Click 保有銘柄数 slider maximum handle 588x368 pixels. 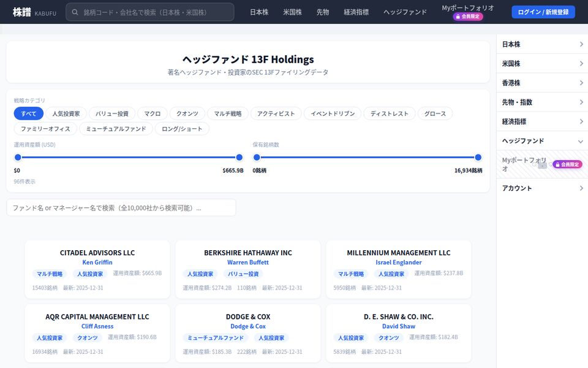pyautogui.click(x=478, y=158)
